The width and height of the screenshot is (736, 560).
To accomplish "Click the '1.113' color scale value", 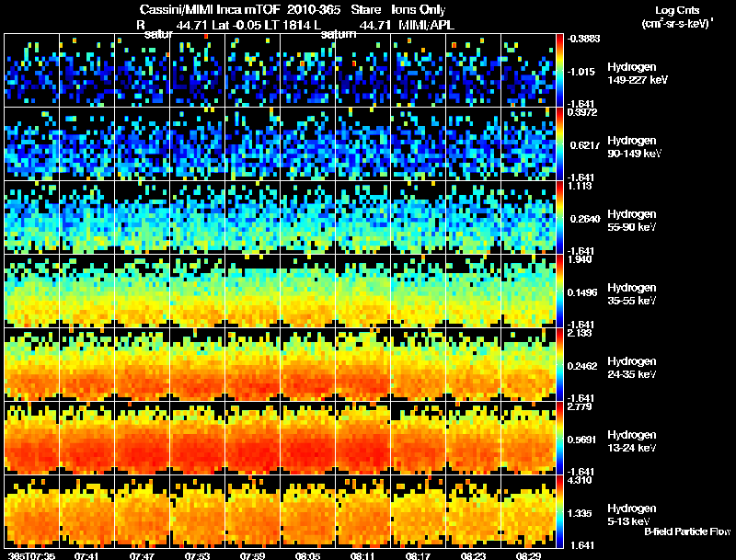I will click(580, 186).
